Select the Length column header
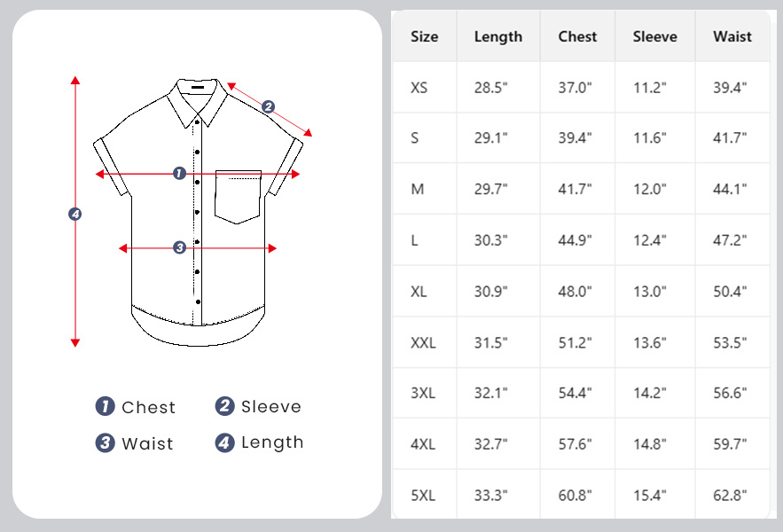 click(498, 37)
